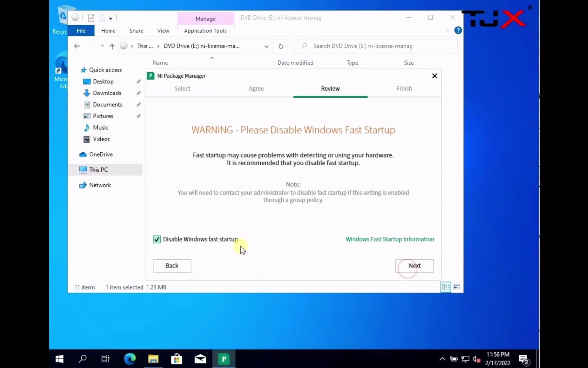Select OneDrive in navigation pane
588x368 pixels.
click(101, 154)
